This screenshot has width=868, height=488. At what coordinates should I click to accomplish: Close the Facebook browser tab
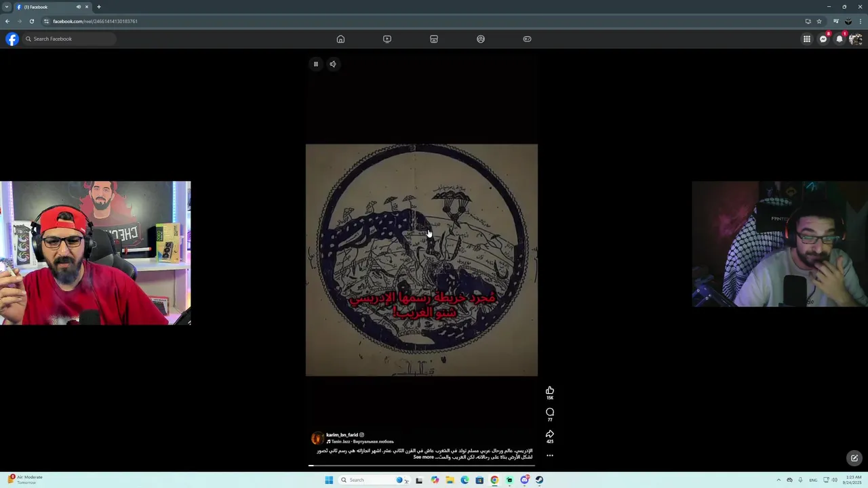coord(87,7)
